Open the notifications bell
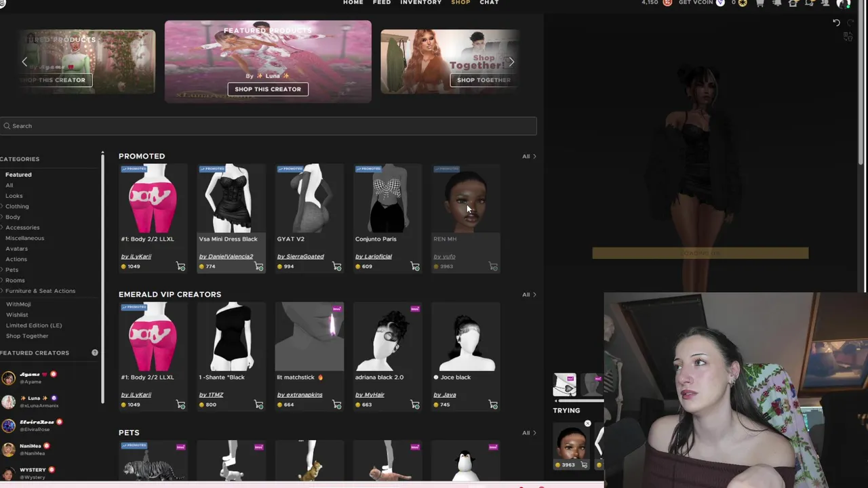868x488 pixels. [x=776, y=3]
